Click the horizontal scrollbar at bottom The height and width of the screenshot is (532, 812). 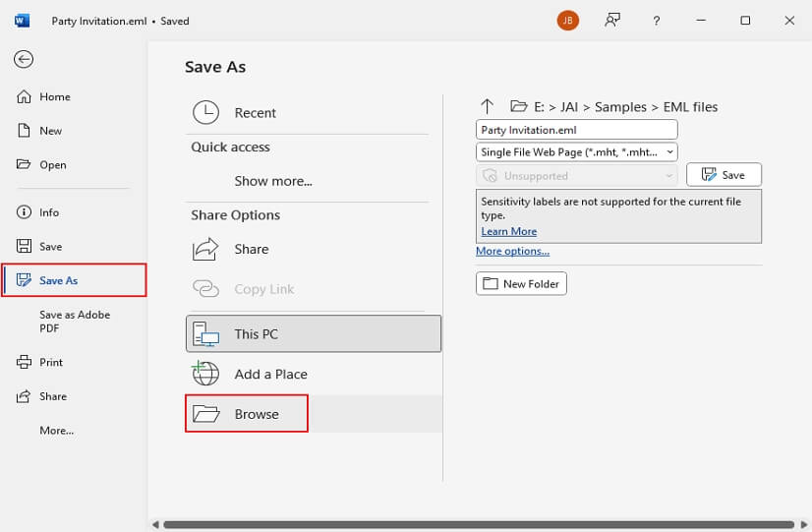click(472, 524)
